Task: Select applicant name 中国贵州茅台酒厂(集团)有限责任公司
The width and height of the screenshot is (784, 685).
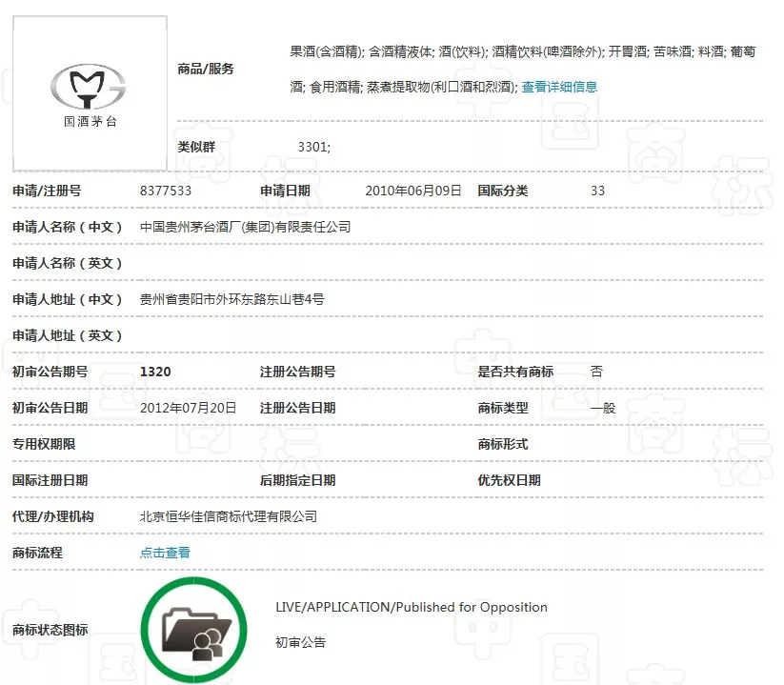Action: (x=245, y=227)
